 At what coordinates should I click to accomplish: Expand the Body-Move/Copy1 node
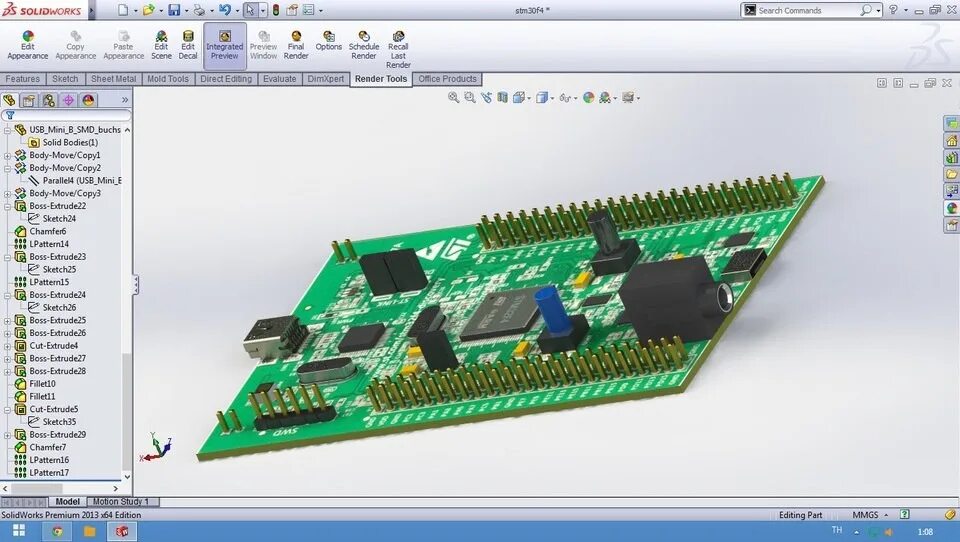(x=7, y=156)
